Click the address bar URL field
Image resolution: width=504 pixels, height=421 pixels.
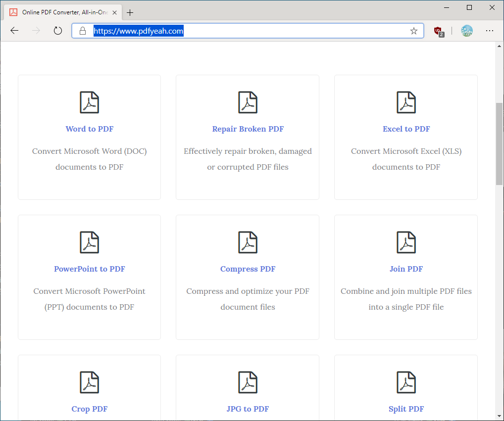[x=248, y=31]
